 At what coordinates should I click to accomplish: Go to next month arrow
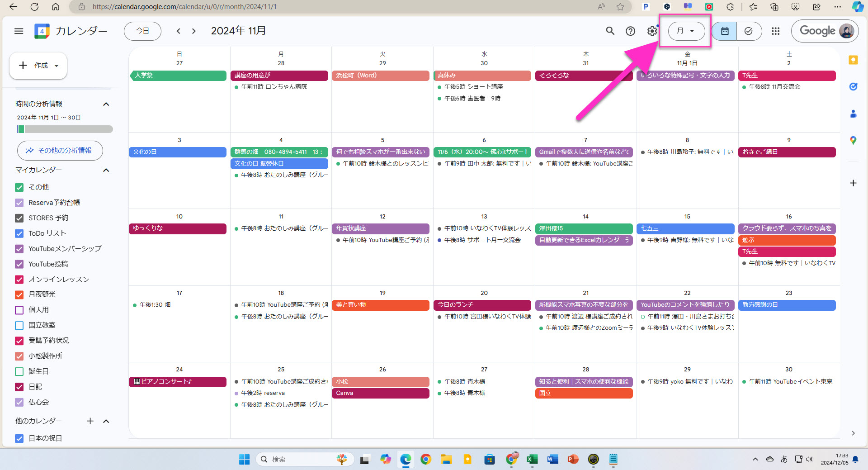(194, 31)
